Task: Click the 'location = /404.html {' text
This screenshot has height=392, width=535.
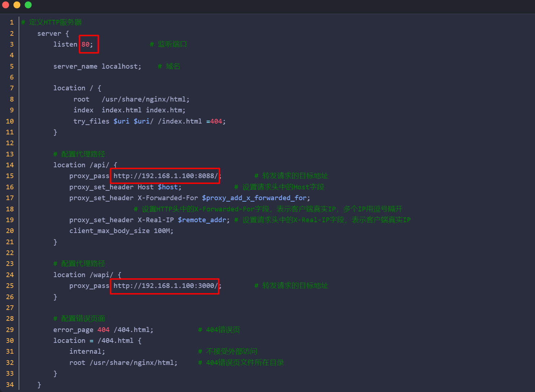Action: point(98,340)
